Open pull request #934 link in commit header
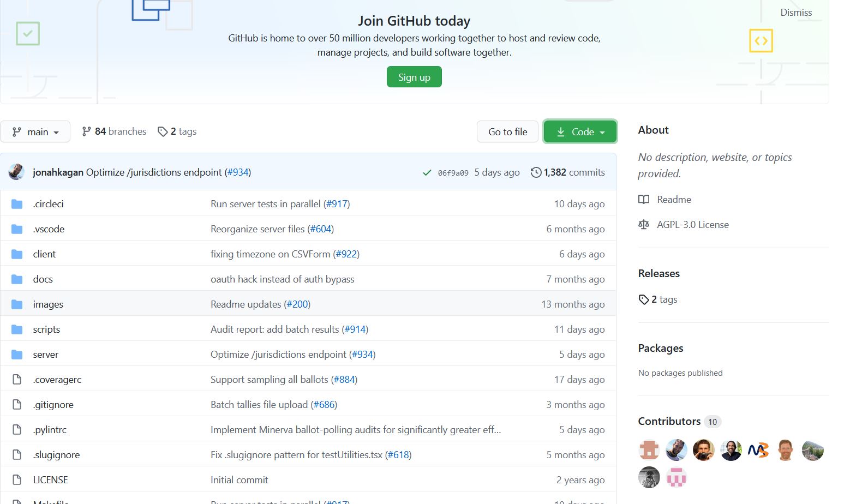This screenshot has height=504, width=856. coord(238,172)
